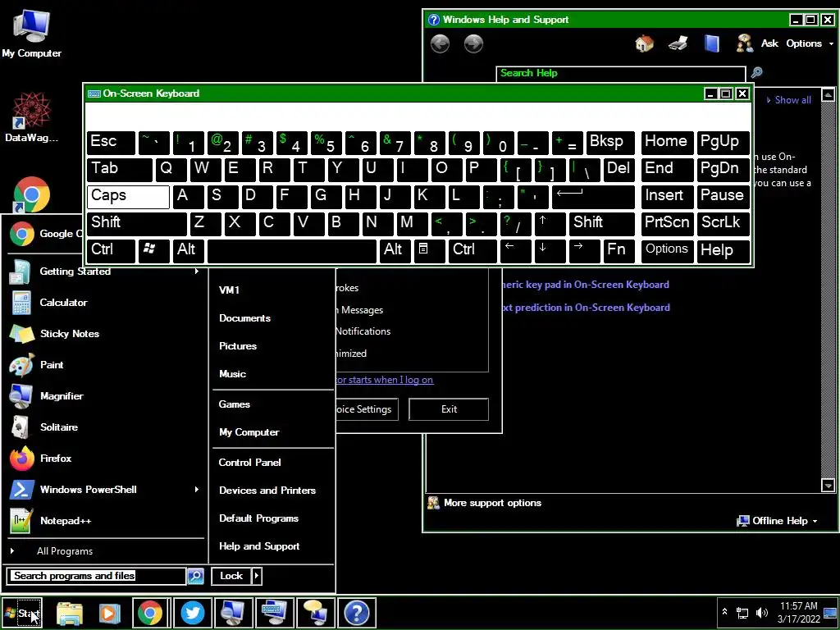Launch Paint from Start menu
Image resolution: width=840 pixels, height=630 pixels.
click(x=52, y=365)
